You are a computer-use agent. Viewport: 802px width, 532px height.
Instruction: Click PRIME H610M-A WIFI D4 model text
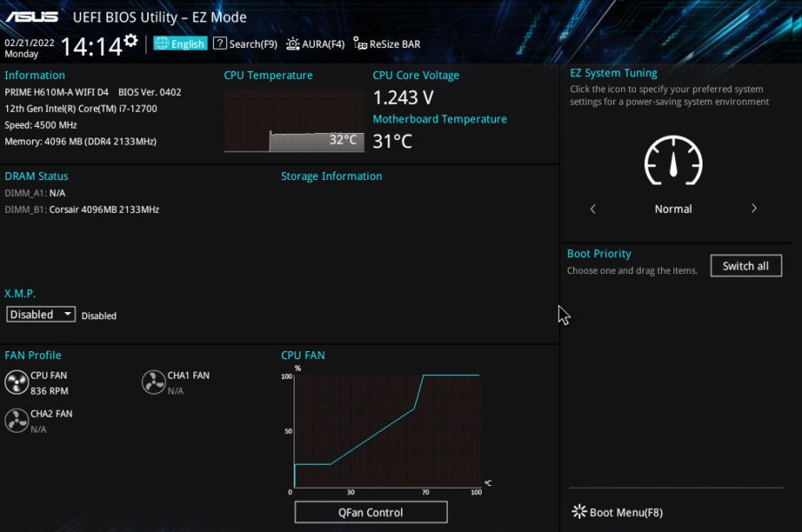(x=56, y=92)
